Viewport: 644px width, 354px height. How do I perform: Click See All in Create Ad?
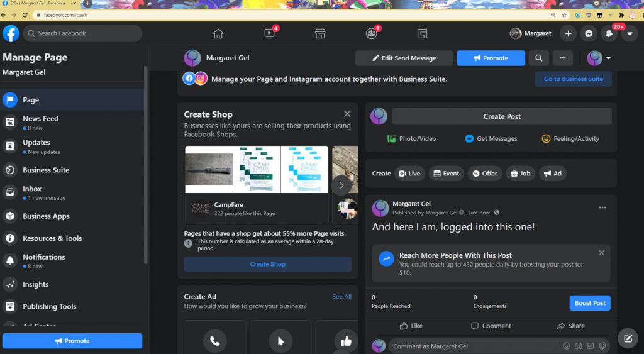(x=341, y=297)
